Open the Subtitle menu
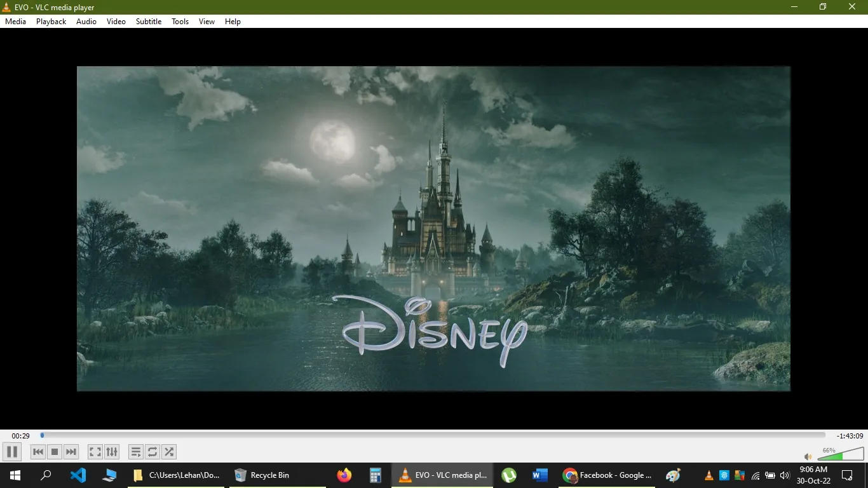868x488 pixels. pos(148,21)
